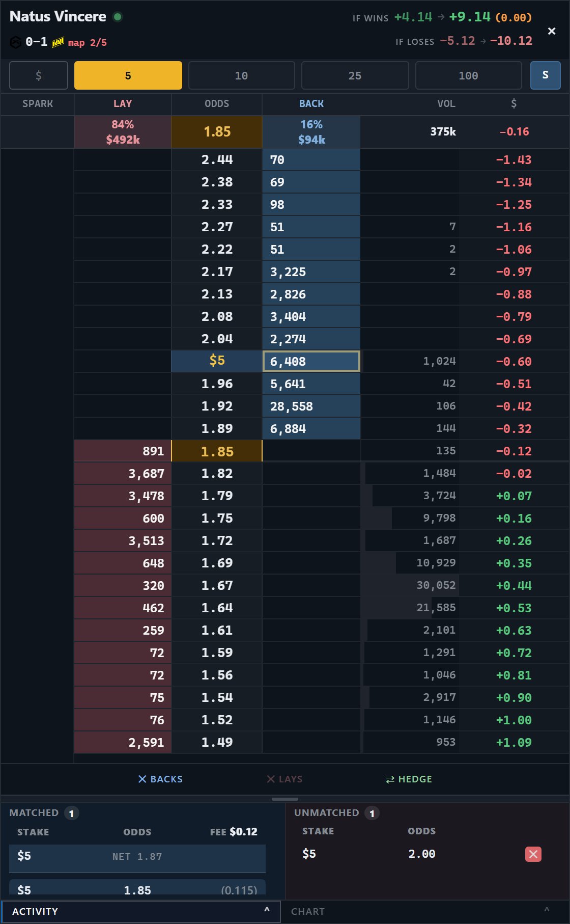Click volume 21,585 at odds 1.64
The height and width of the screenshot is (924, 570).
(410, 608)
